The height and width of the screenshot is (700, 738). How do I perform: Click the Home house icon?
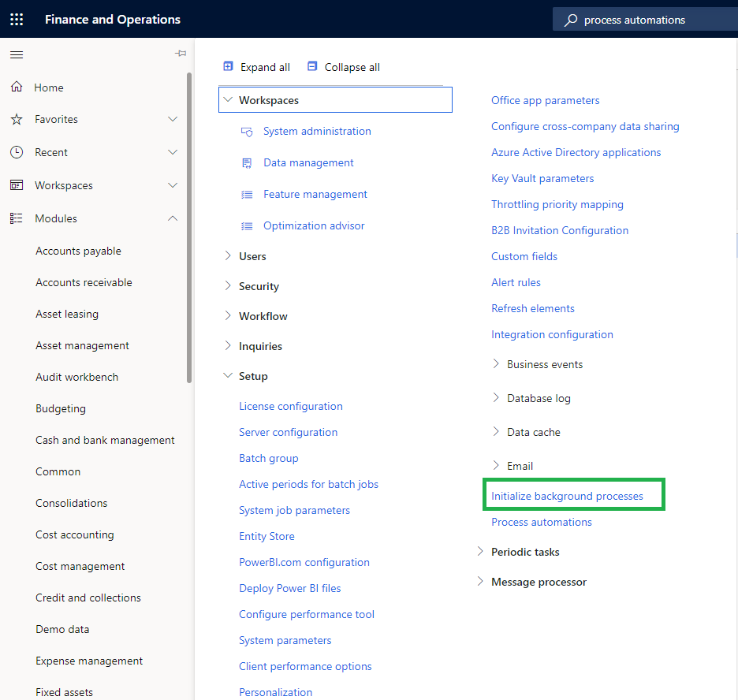17,87
